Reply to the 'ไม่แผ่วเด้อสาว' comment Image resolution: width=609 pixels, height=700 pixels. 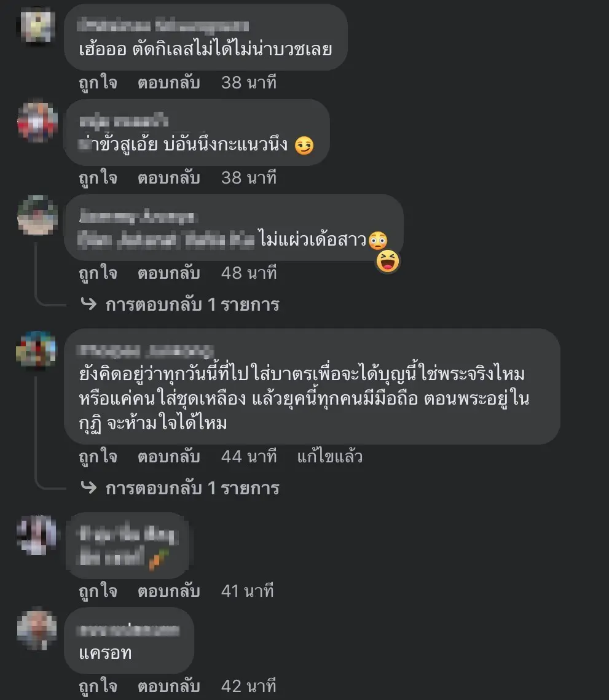pos(168,273)
